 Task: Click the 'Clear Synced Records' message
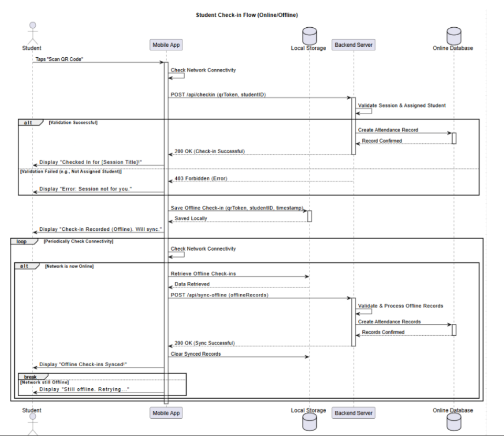pos(196,354)
